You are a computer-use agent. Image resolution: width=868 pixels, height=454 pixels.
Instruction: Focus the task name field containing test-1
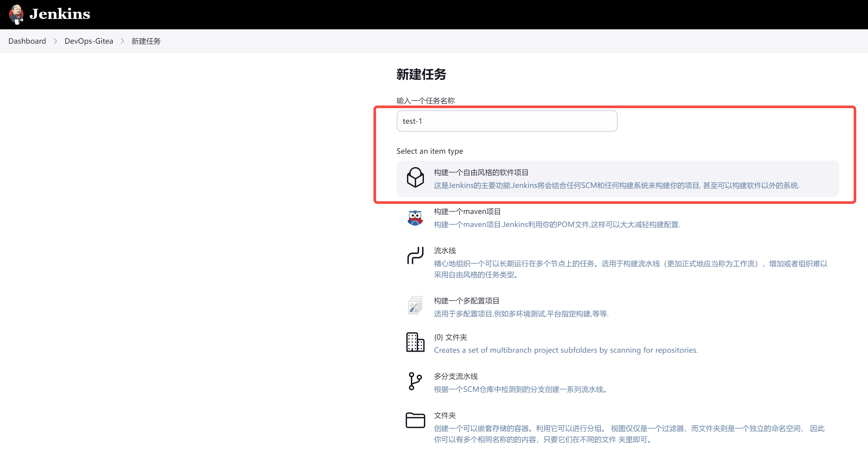click(507, 121)
